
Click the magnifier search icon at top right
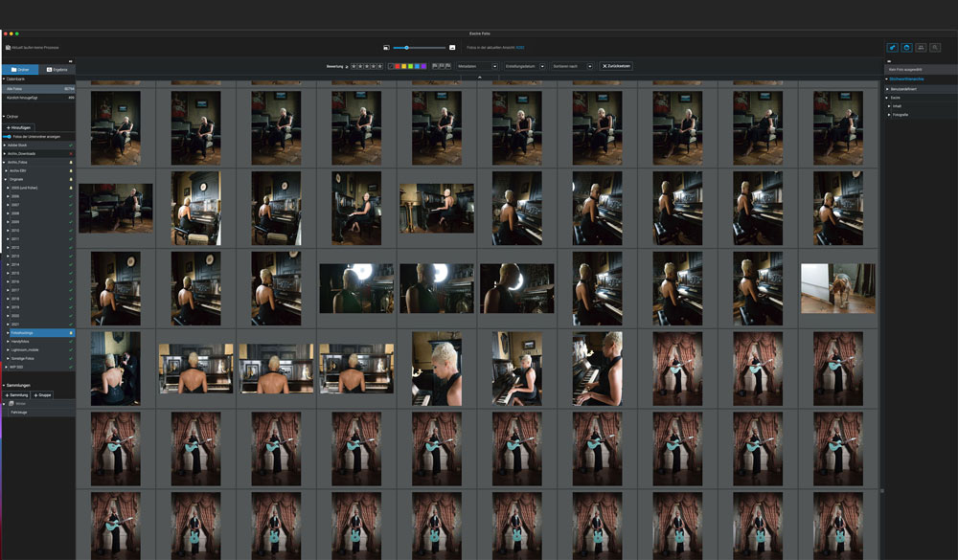935,47
